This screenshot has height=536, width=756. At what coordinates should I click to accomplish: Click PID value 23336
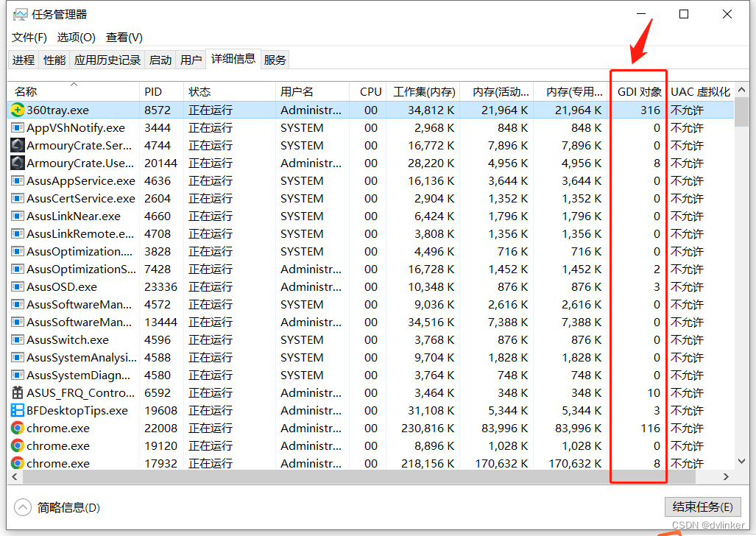pyautogui.click(x=160, y=286)
